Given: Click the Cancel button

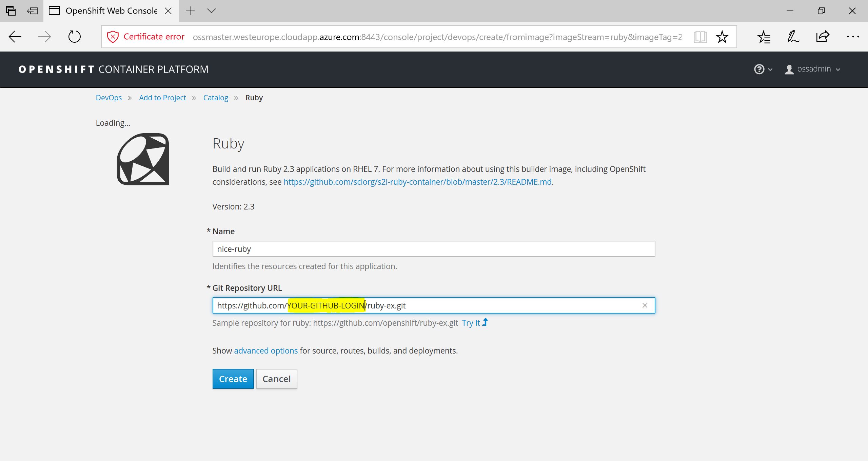Looking at the screenshot, I should coord(276,379).
